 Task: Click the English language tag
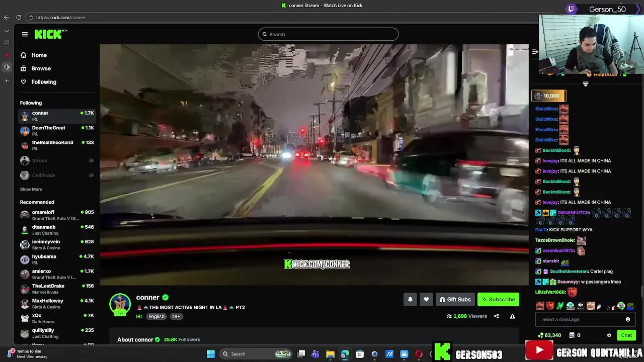point(156,317)
